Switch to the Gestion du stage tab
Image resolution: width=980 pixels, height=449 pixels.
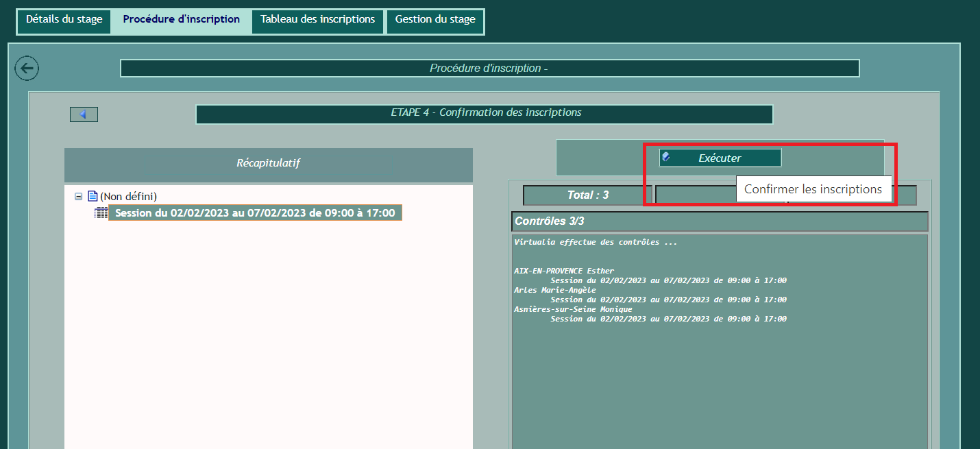pyautogui.click(x=434, y=20)
